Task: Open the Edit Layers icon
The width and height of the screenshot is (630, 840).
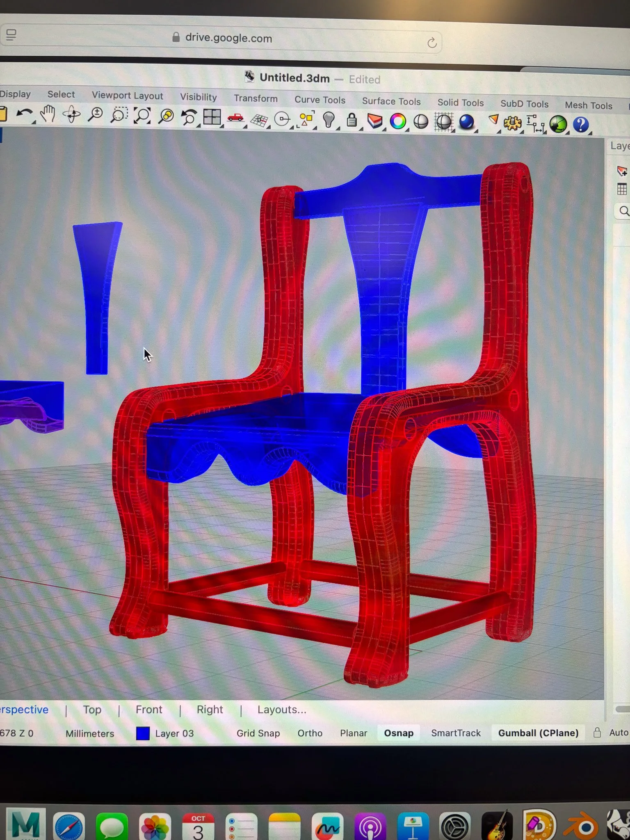Action: pyautogui.click(x=374, y=121)
